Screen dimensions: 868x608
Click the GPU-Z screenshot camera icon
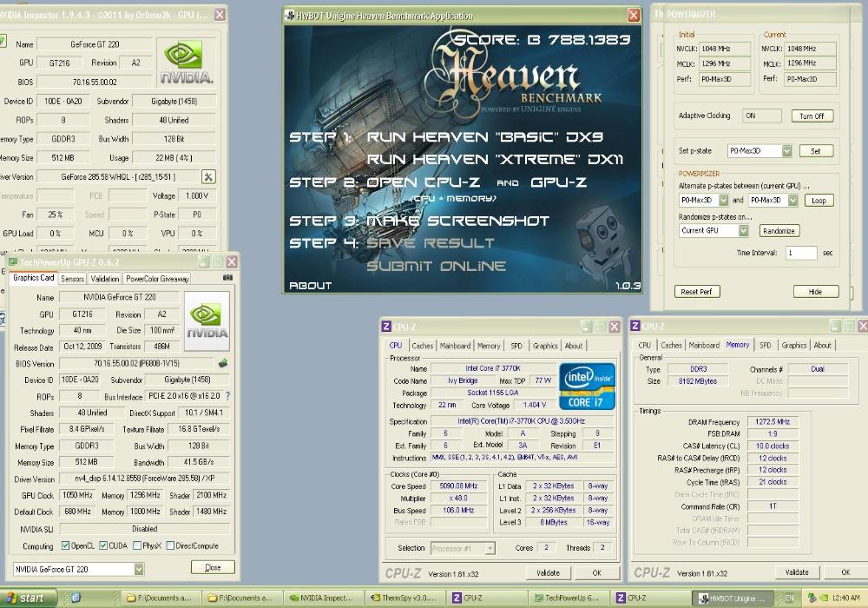pos(227,277)
